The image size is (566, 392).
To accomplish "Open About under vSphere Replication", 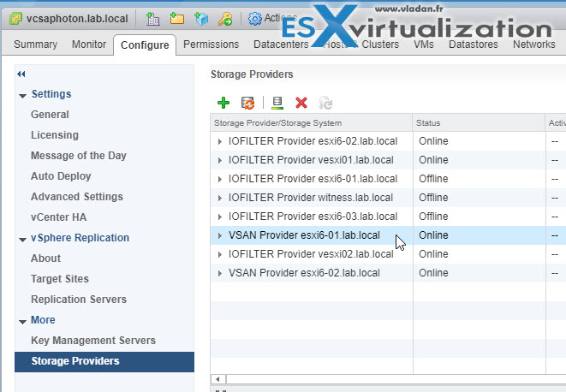I will coord(46,258).
